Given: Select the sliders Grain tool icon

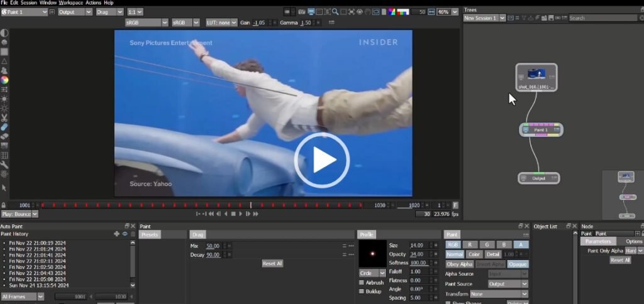Looking at the screenshot, I should point(4,89).
